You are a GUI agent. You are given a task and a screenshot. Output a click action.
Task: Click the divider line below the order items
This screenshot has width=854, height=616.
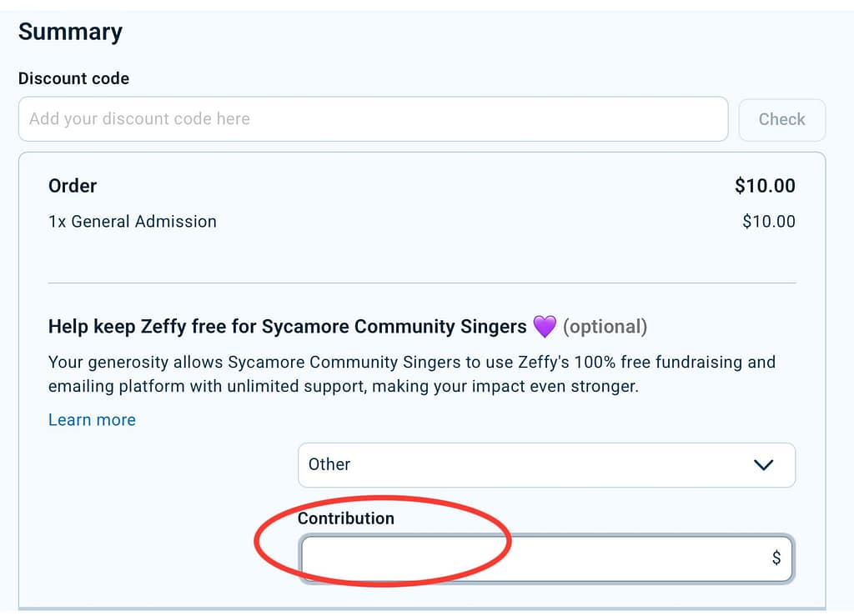pyautogui.click(x=422, y=283)
